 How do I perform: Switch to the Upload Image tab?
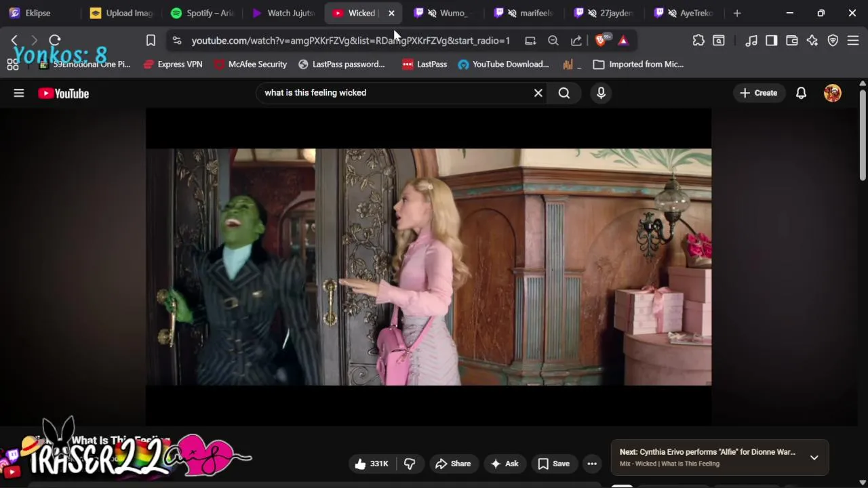(122, 13)
